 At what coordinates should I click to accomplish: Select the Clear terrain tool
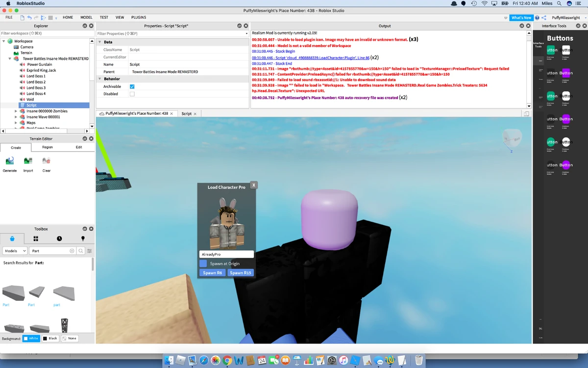[x=46, y=163]
